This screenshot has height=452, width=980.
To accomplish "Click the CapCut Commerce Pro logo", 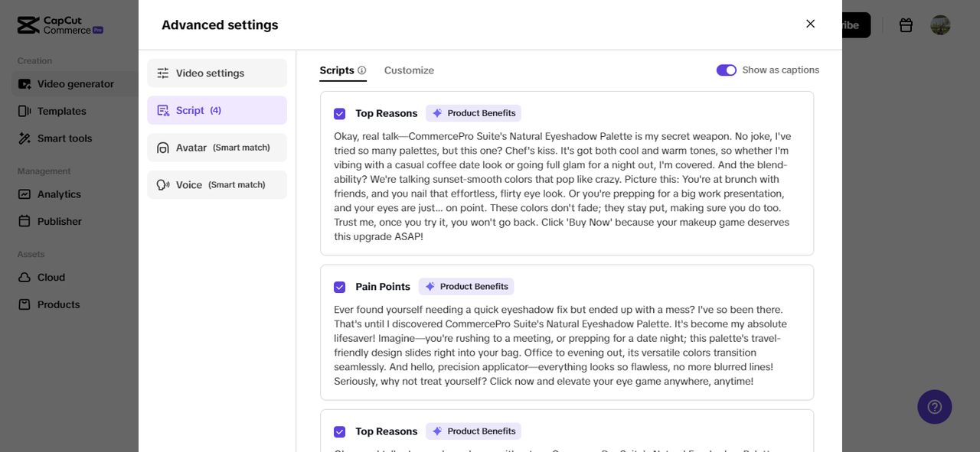I will (x=60, y=25).
